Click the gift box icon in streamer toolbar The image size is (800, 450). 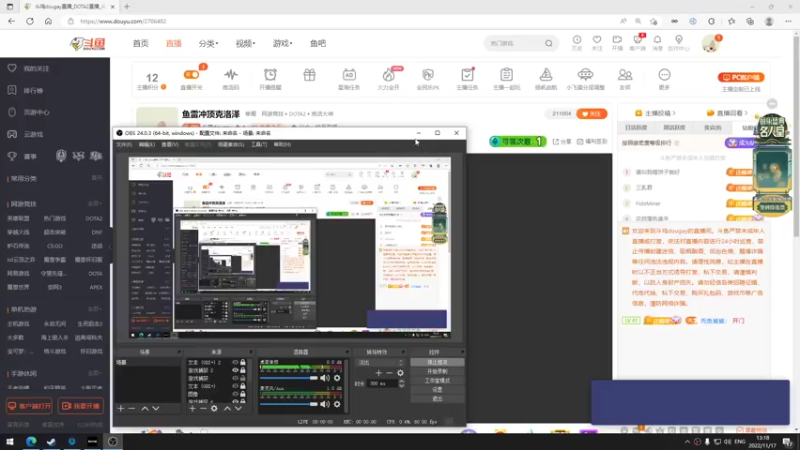(x=309, y=74)
